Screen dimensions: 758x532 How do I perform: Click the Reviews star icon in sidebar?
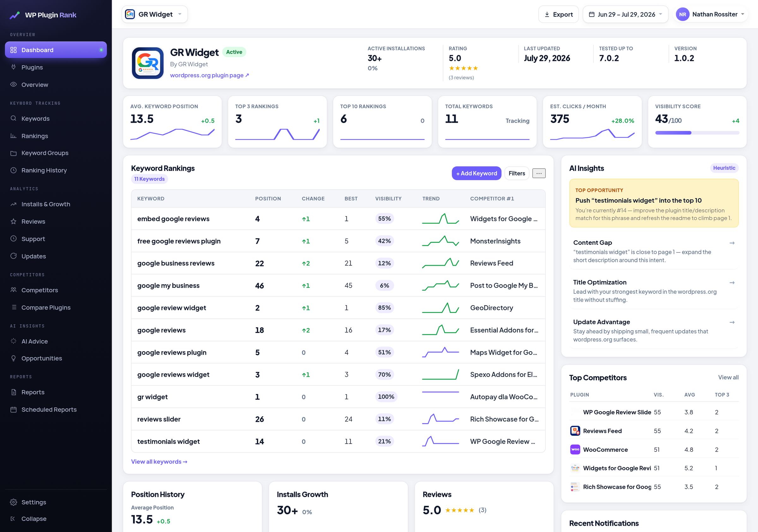point(14,221)
